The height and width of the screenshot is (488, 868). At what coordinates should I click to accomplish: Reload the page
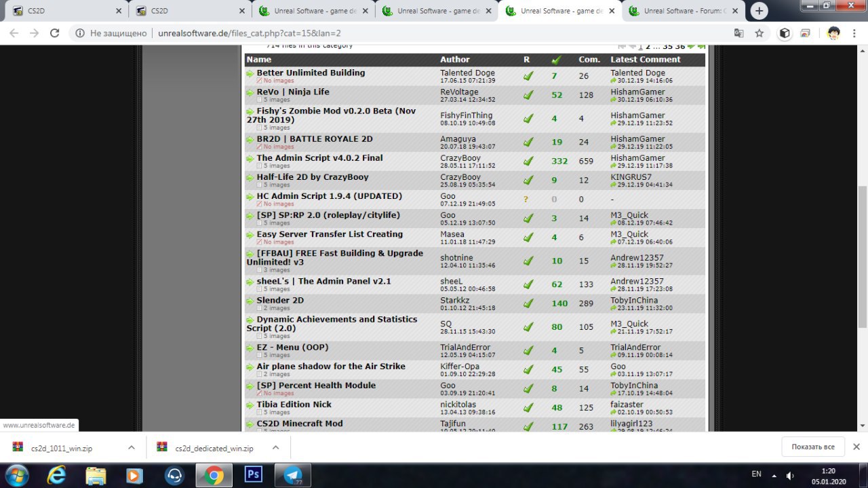point(55,33)
